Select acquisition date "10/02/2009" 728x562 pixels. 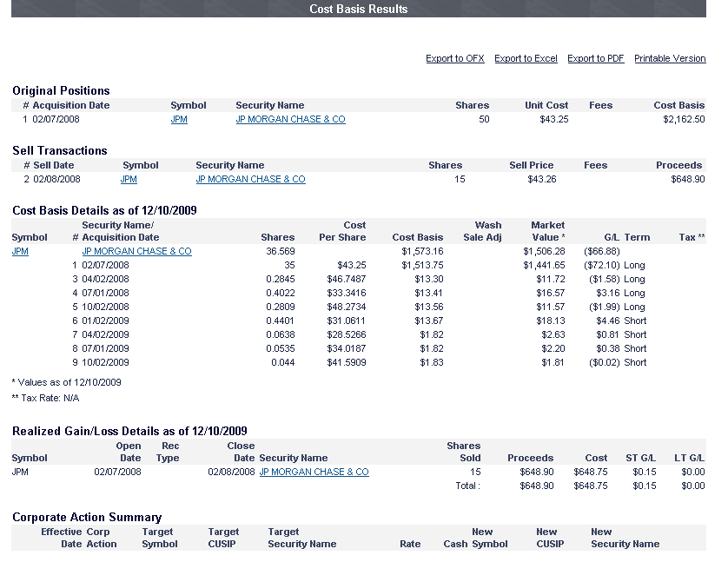(x=105, y=362)
